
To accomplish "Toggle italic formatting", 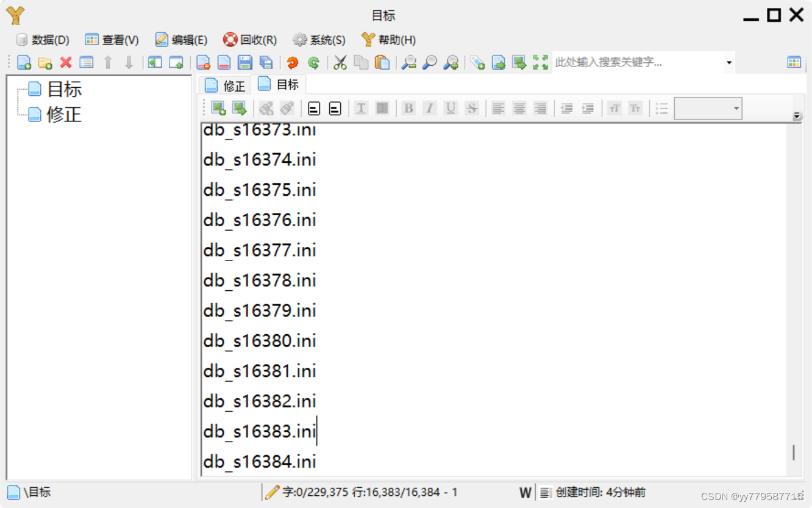I will (x=430, y=109).
